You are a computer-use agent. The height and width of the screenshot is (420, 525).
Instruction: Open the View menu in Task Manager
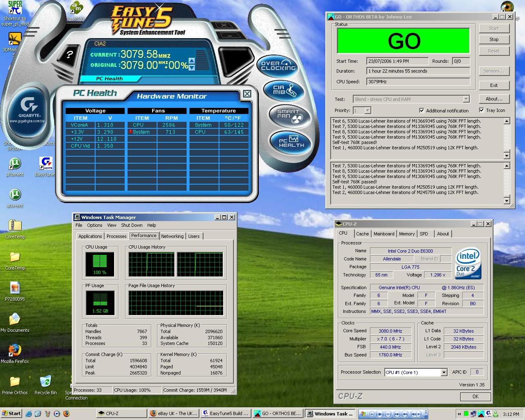tap(112, 225)
